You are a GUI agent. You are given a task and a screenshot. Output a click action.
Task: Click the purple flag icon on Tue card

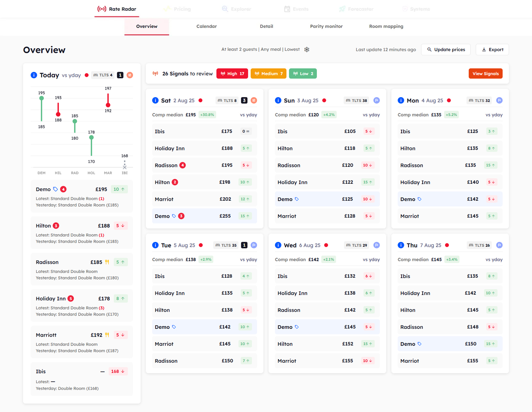tap(254, 245)
